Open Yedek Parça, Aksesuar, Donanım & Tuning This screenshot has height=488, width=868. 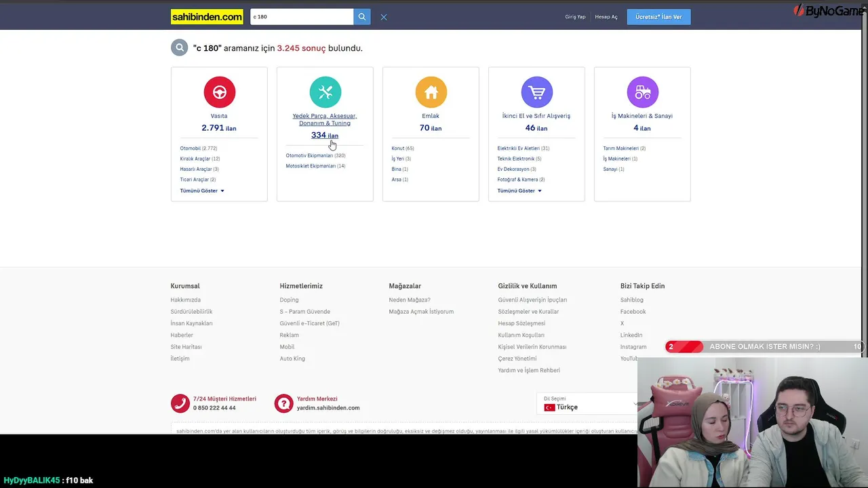[325, 119]
